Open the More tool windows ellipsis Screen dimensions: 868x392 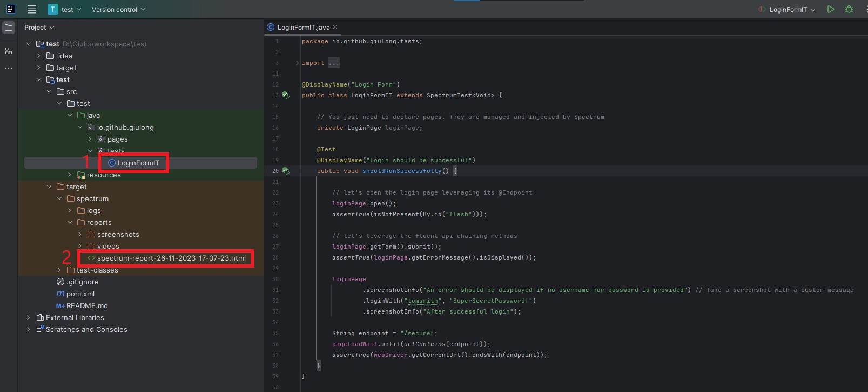point(9,68)
